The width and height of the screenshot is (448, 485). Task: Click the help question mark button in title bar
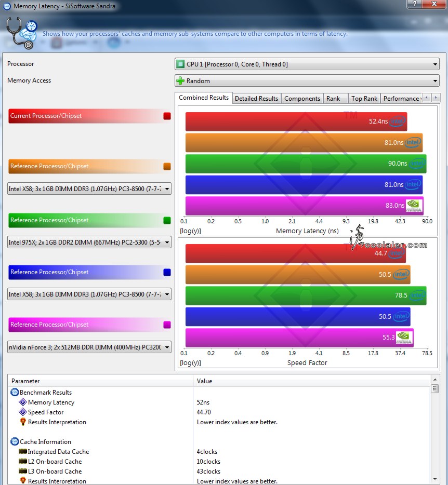pos(415,4)
